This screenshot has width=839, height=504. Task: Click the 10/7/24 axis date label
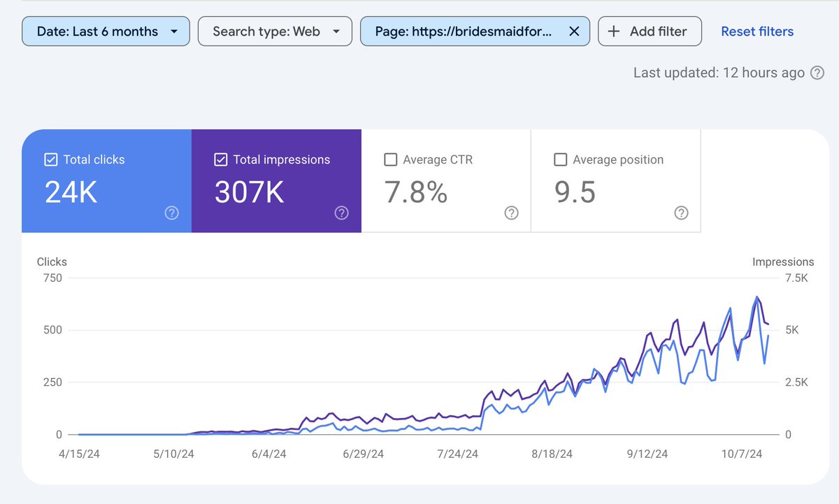pos(741,454)
